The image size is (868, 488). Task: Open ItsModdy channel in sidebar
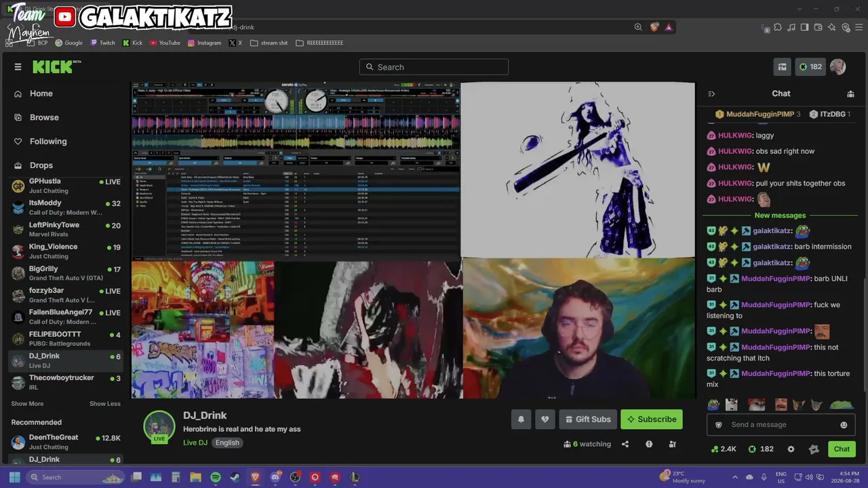coord(65,207)
